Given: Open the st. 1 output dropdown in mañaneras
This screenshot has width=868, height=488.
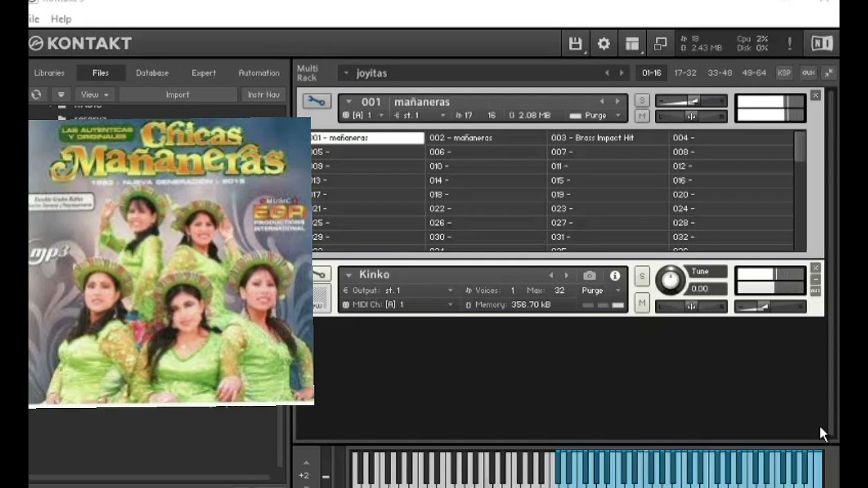Looking at the screenshot, I should click(x=442, y=116).
